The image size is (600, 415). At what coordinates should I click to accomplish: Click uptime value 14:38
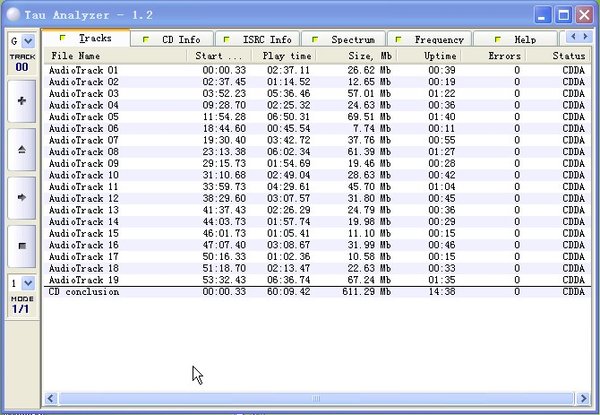tap(442, 292)
